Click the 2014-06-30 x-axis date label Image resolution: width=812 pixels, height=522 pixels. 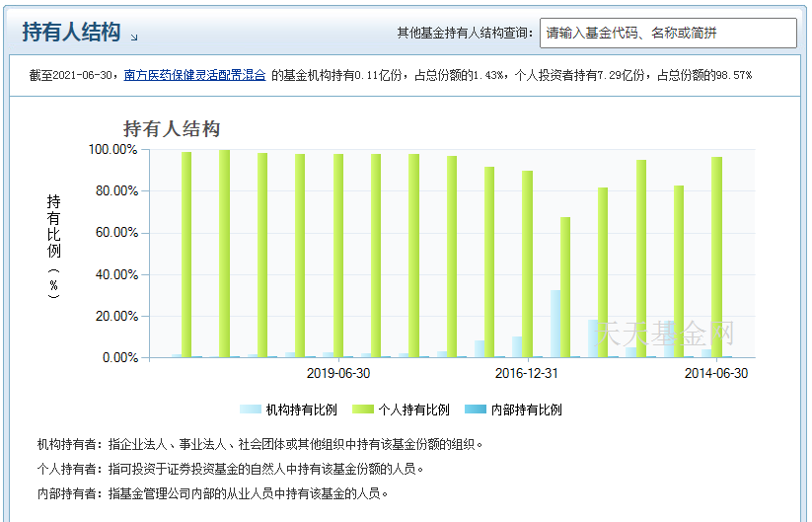[716, 373]
